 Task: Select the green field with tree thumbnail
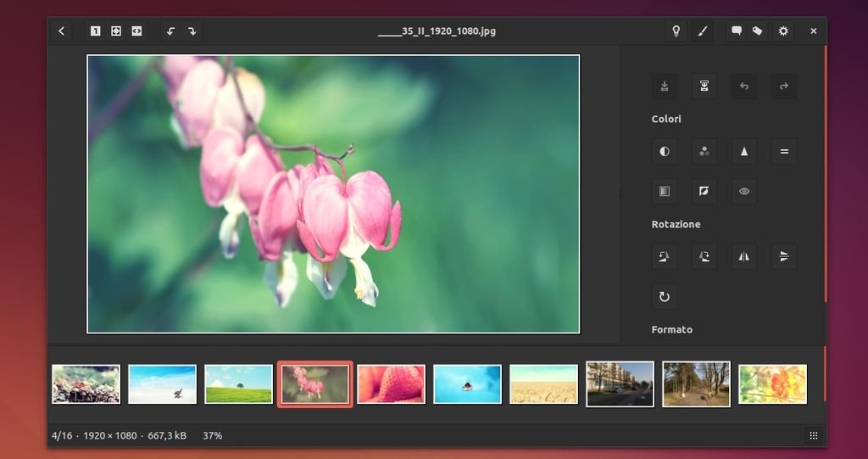pos(238,384)
